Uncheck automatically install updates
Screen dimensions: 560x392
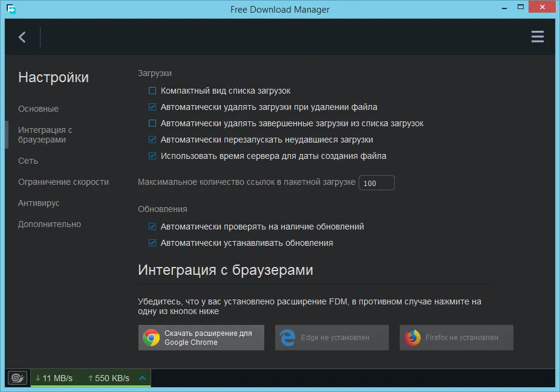(152, 243)
